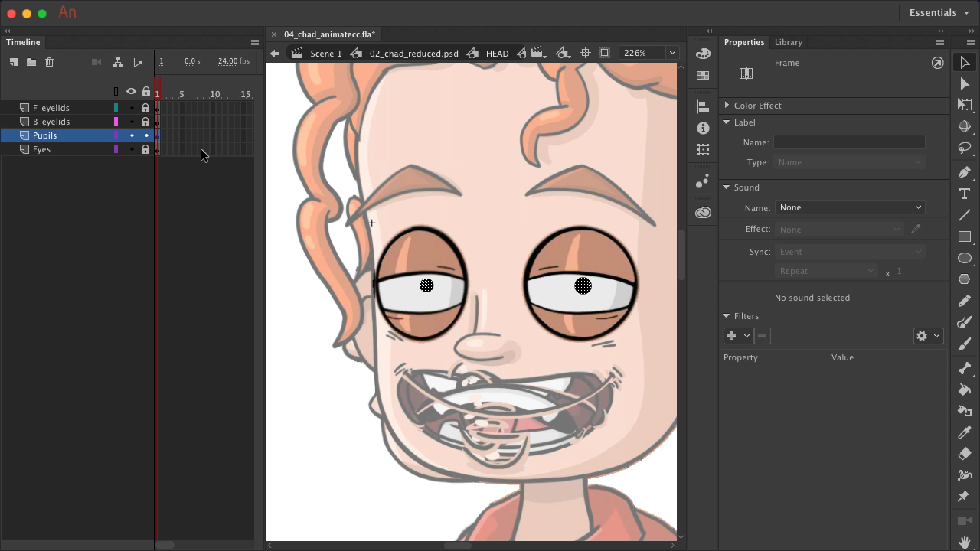Click the Pupils layer outline color swatch
Viewport: 980px width, 551px height.
pos(116,135)
